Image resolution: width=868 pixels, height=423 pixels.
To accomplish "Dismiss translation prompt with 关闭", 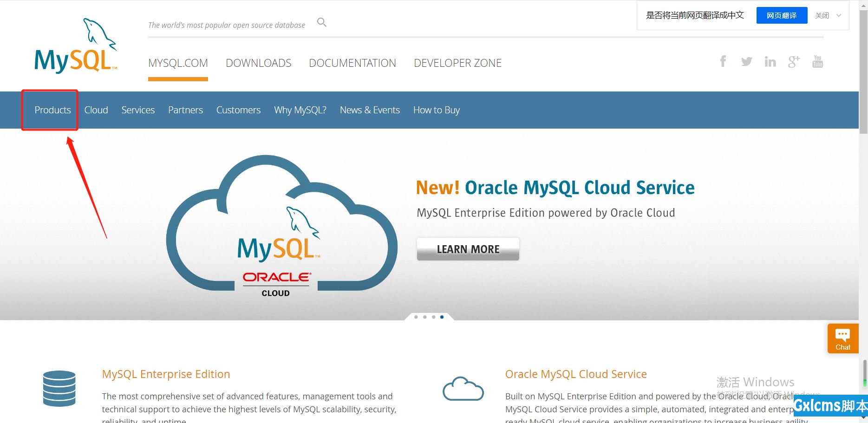I will coord(822,15).
